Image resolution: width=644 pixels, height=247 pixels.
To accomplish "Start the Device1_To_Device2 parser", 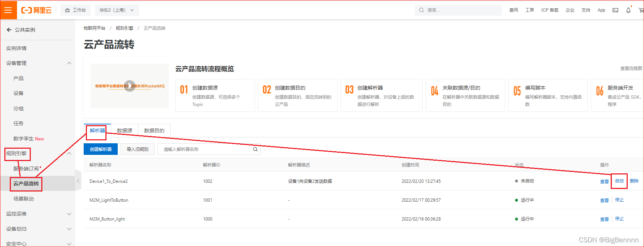I will click(x=619, y=181).
